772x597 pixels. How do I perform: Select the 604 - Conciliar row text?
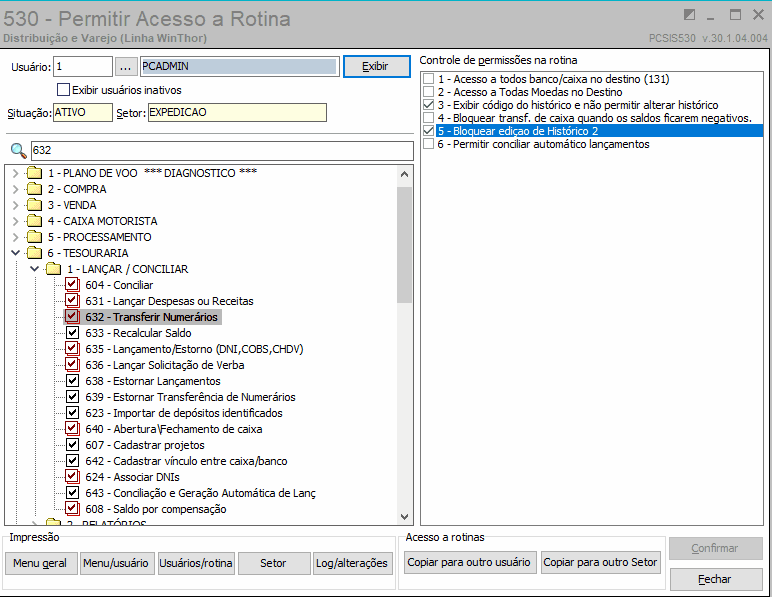coord(119,285)
